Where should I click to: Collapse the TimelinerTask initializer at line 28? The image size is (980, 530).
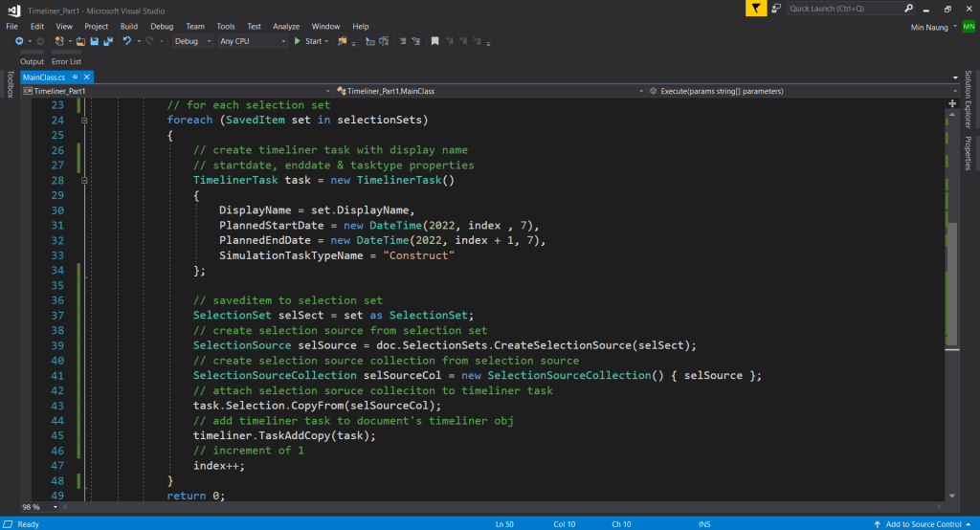click(85, 180)
